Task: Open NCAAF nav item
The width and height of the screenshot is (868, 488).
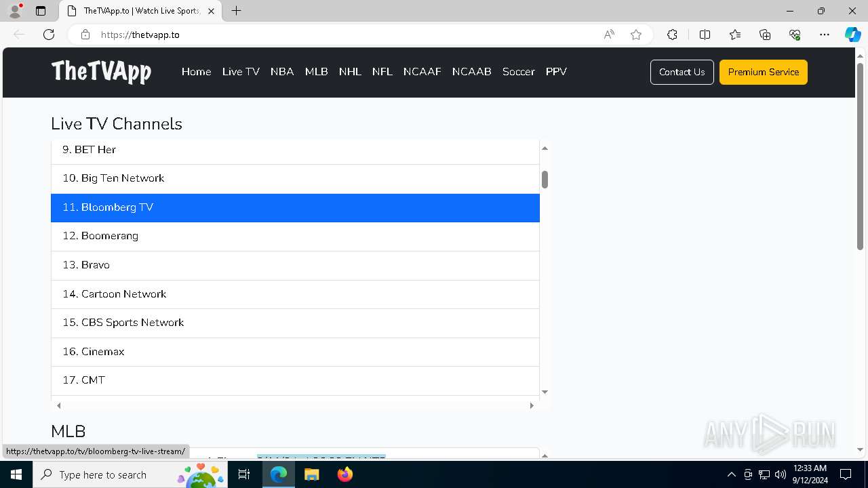Action: (x=422, y=72)
